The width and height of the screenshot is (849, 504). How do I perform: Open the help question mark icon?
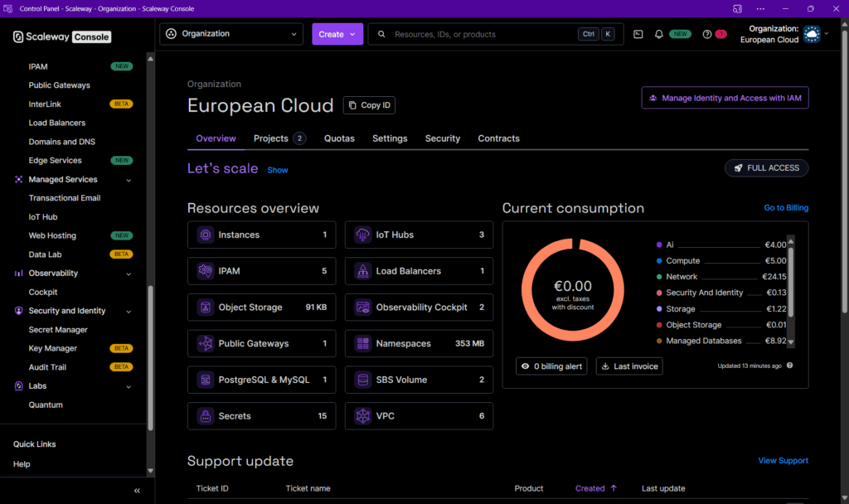707,34
